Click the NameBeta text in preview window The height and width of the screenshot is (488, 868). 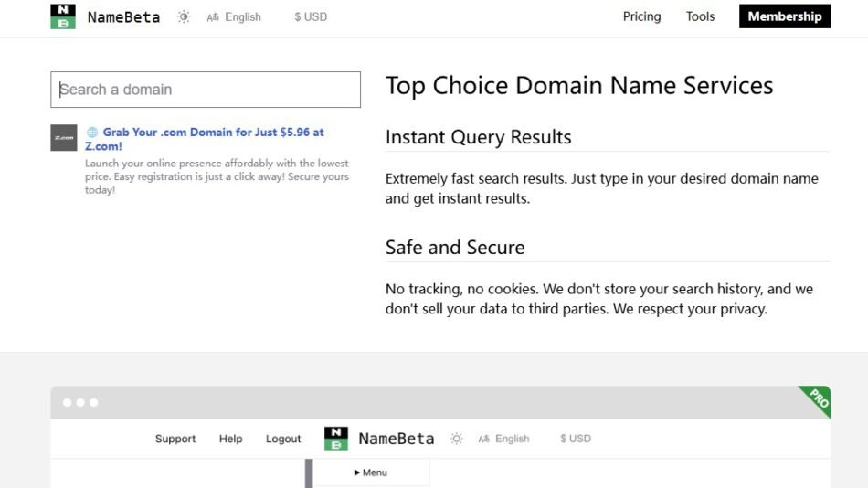tap(397, 439)
